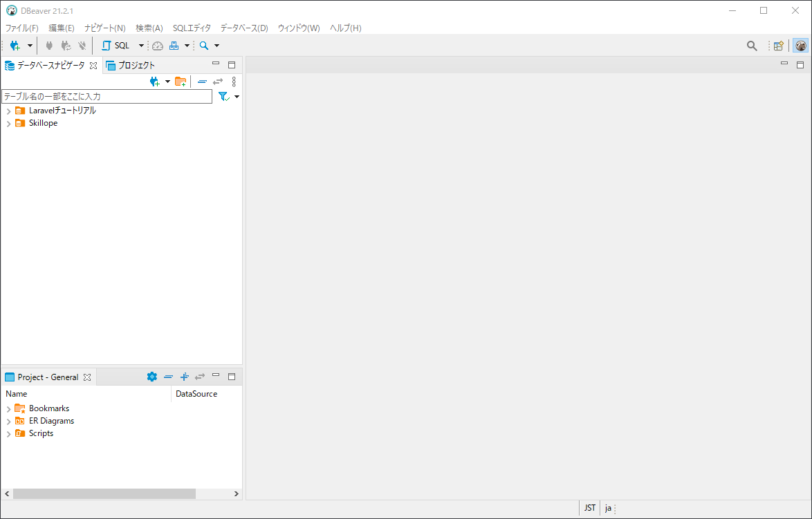Click expand all plus icon in Project panel
812x519 pixels.
[x=184, y=377]
